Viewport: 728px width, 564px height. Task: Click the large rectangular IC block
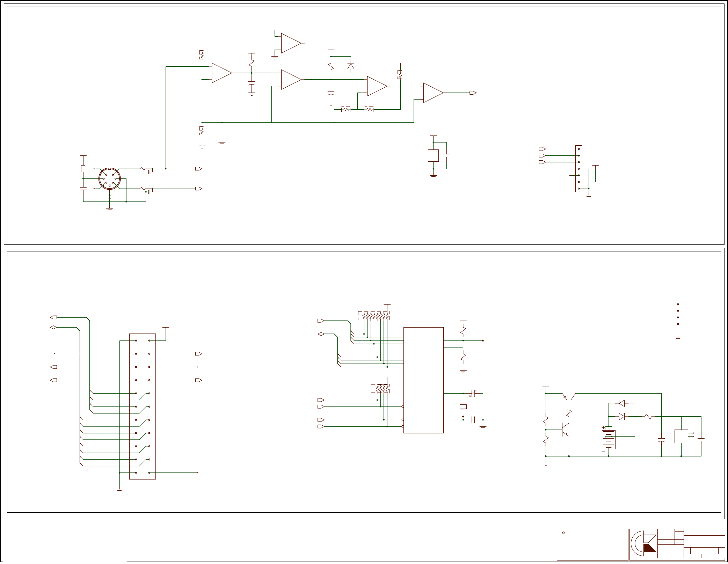coord(423,380)
